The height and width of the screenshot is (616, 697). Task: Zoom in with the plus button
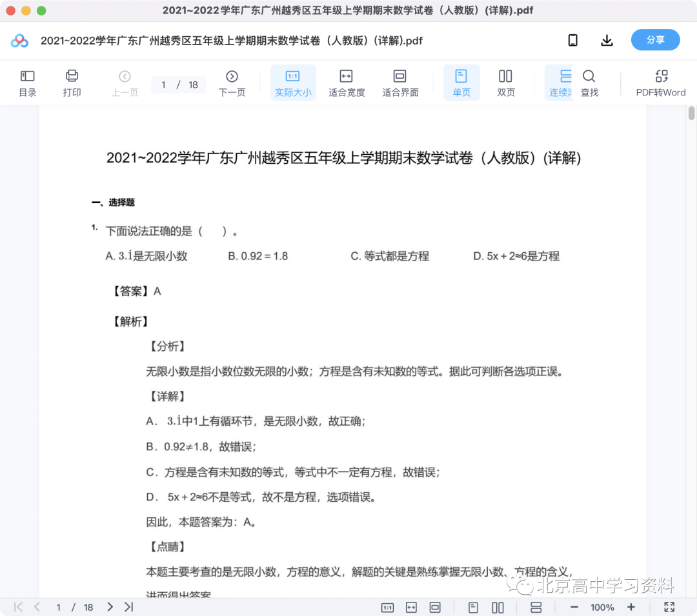(x=631, y=607)
